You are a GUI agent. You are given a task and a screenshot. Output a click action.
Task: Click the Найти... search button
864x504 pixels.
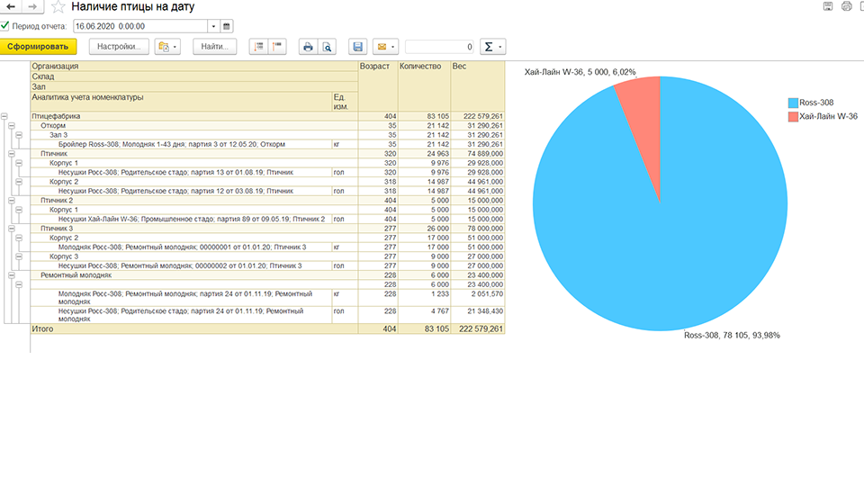pos(214,47)
